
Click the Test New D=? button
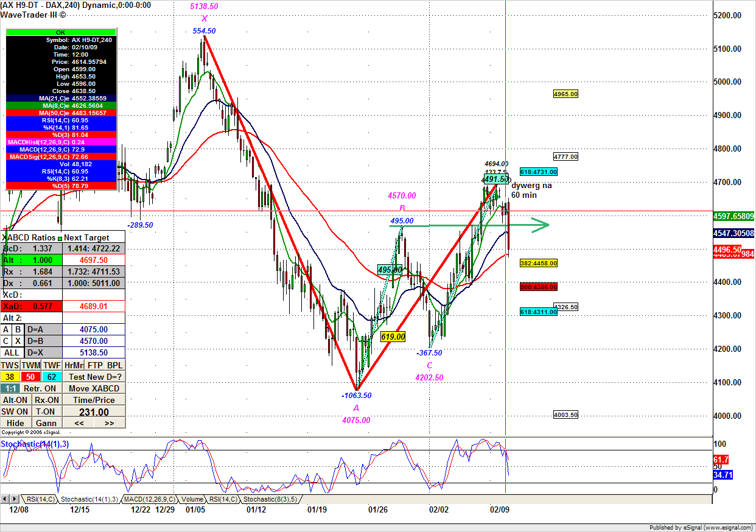[x=94, y=377]
